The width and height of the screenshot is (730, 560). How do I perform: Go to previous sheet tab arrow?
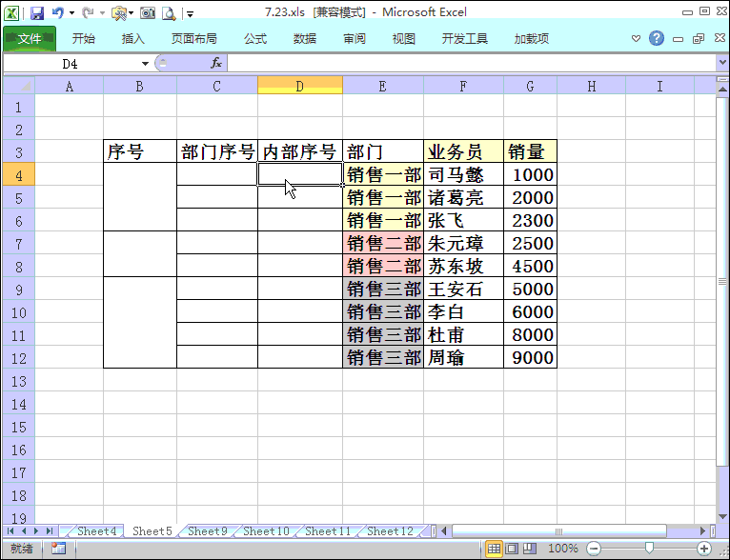coord(24,530)
